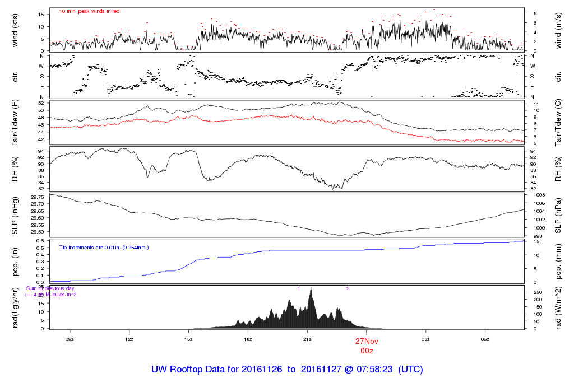Click the '27Nov' date label

367,341
